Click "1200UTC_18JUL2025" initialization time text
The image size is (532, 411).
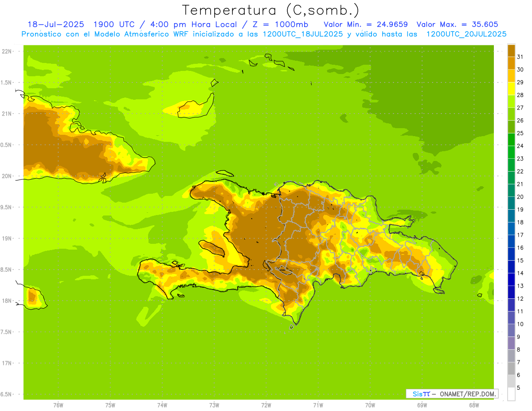coord(303,34)
